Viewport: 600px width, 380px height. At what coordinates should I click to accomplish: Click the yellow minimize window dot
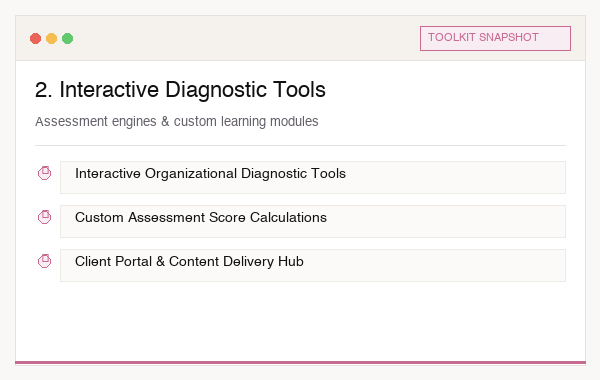pos(52,38)
